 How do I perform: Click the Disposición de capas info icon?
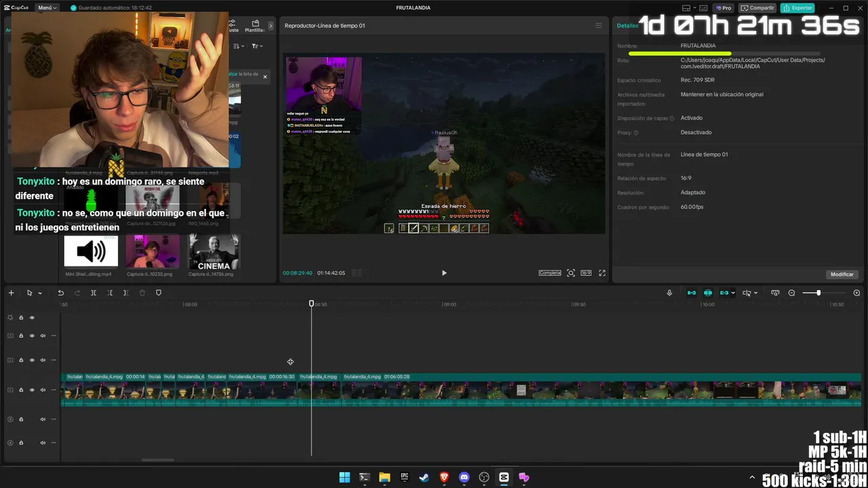[x=672, y=119]
